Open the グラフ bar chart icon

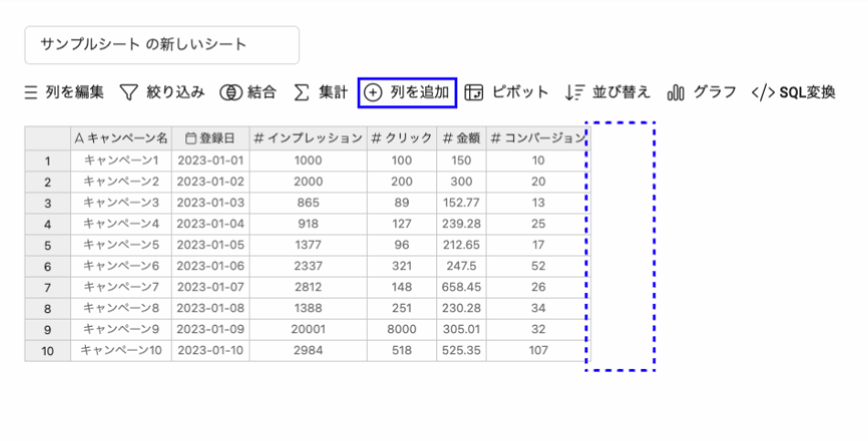(676, 92)
